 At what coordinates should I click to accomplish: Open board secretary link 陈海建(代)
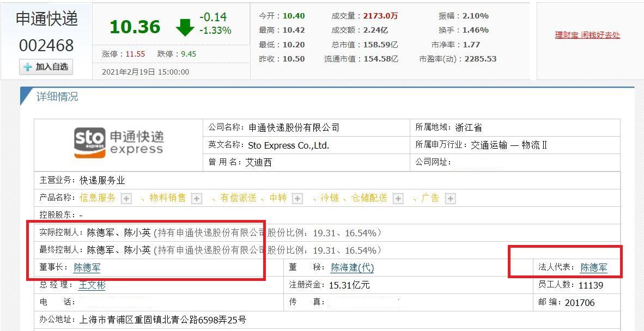point(353,268)
